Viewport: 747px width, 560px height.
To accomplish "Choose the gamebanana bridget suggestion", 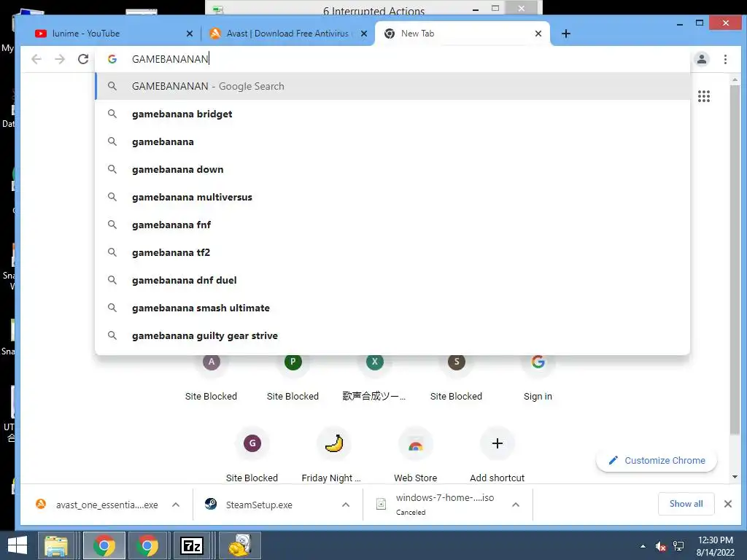I will click(x=392, y=114).
